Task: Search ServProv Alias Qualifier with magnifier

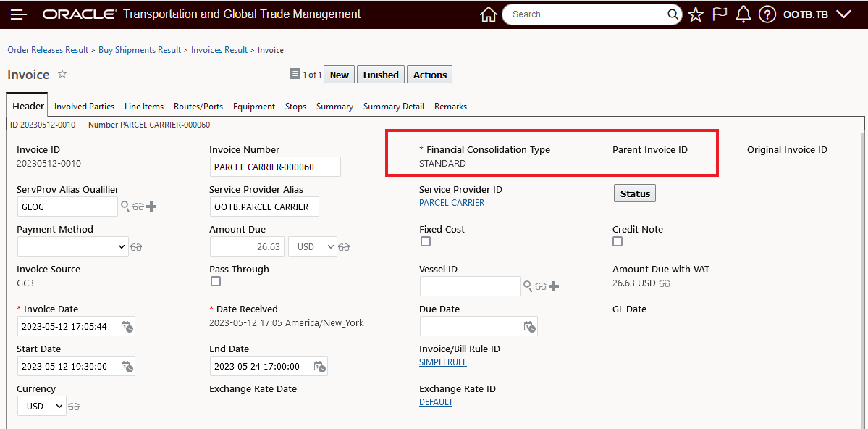Action: 125,207
